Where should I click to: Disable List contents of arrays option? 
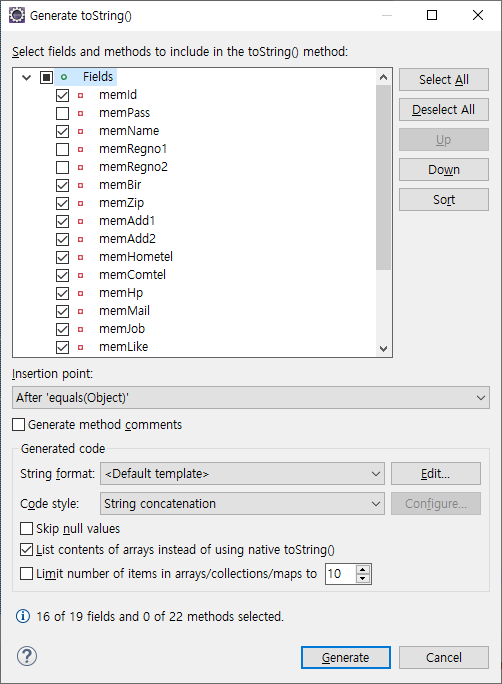point(27,550)
